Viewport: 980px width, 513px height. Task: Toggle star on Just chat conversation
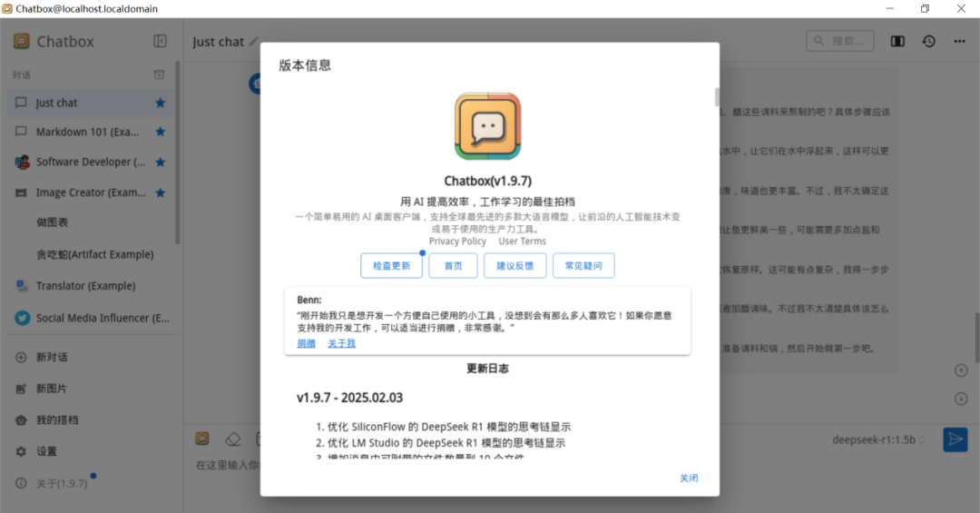161,103
